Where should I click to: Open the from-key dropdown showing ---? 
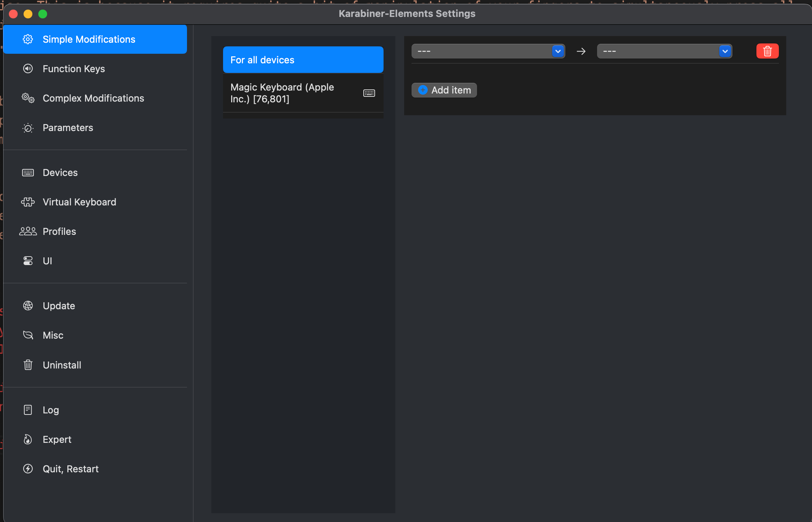pyautogui.click(x=488, y=51)
